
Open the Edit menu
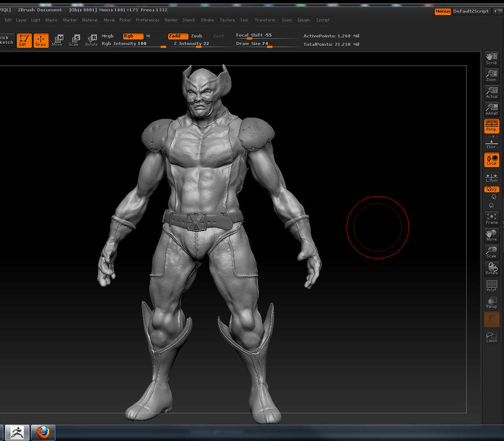click(x=8, y=20)
